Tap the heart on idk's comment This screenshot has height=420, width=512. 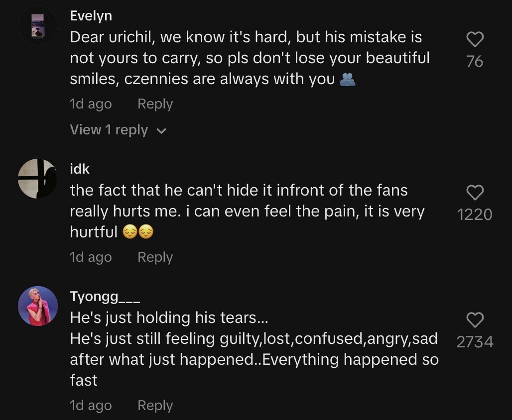tap(475, 193)
